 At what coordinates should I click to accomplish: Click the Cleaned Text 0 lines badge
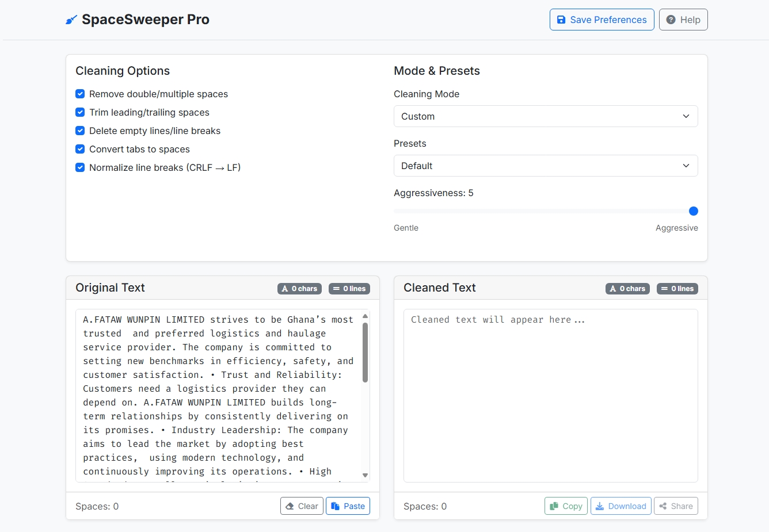[x=677, y=289]
